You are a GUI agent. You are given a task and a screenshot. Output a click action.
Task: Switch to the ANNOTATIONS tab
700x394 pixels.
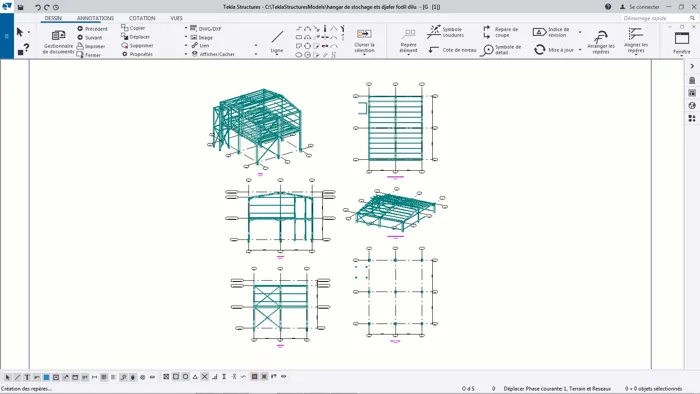pyautogui.click(x=95, y=18)
